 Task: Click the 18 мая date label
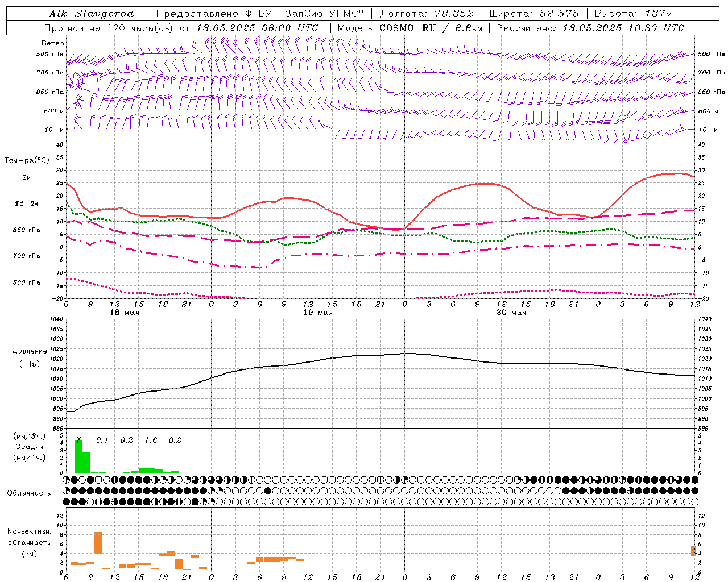pyautogui.click(x=125, y=313)
